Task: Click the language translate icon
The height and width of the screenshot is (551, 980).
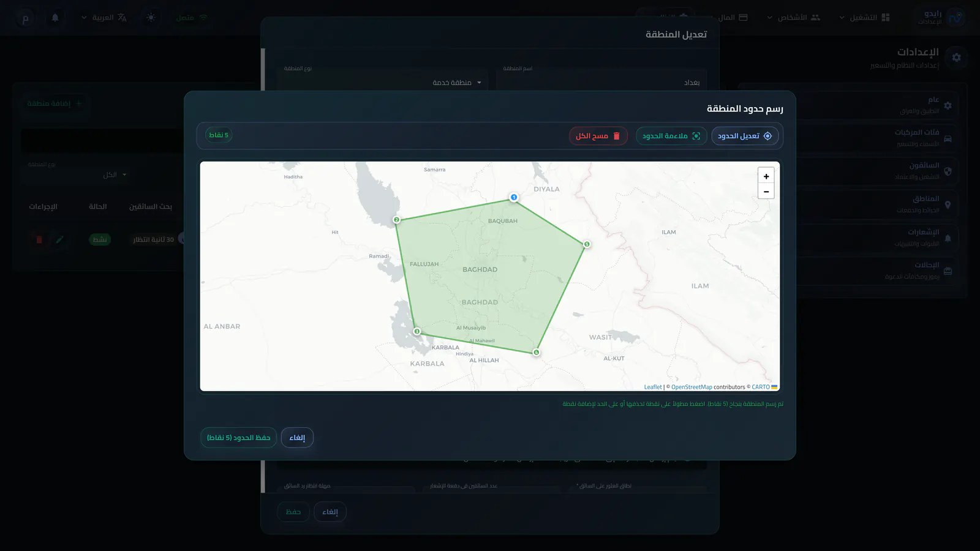Action: click(x=122, y=17)
